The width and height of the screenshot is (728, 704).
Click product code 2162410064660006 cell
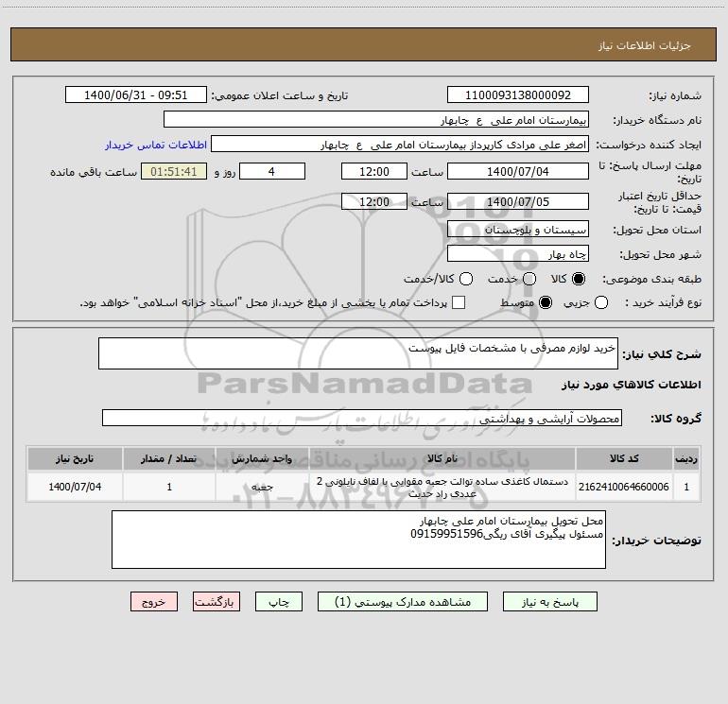(624, 487)
